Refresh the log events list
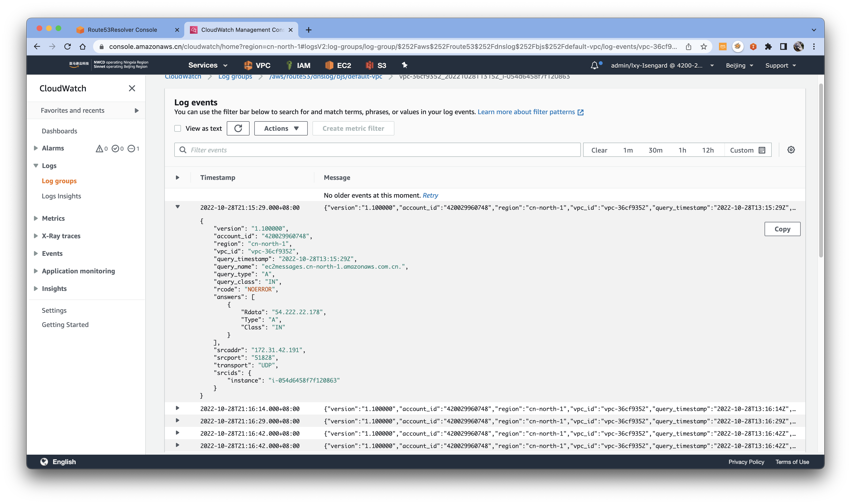 click(x=238, y=128)
